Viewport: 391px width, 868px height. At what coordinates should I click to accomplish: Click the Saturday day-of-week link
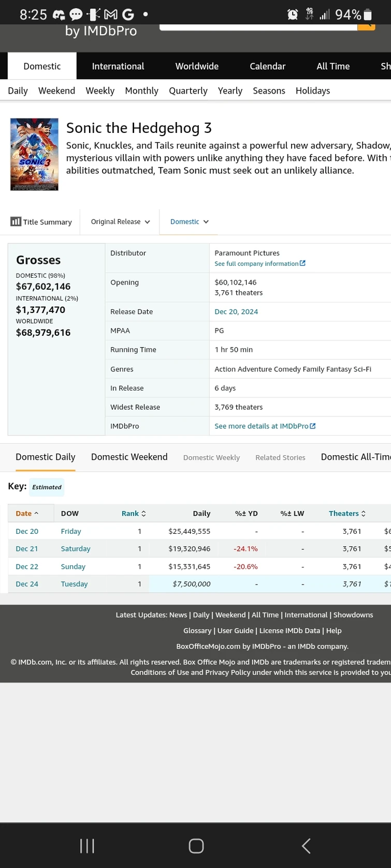[x=76, y=549]
